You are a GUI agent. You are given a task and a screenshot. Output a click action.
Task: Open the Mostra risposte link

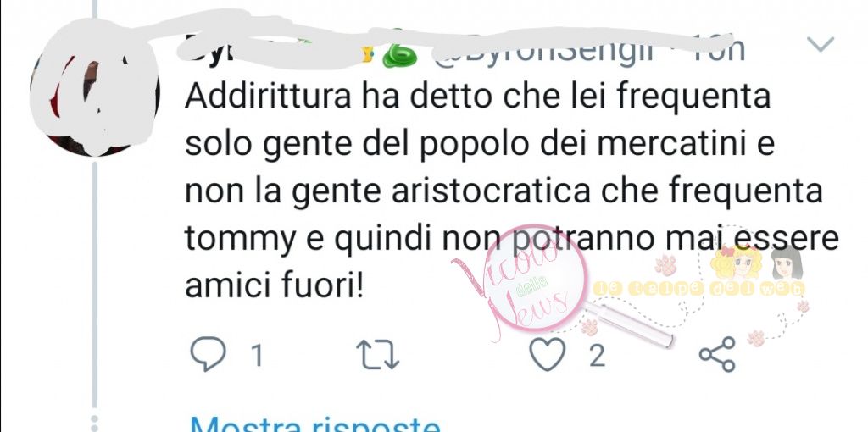[315, 426]
